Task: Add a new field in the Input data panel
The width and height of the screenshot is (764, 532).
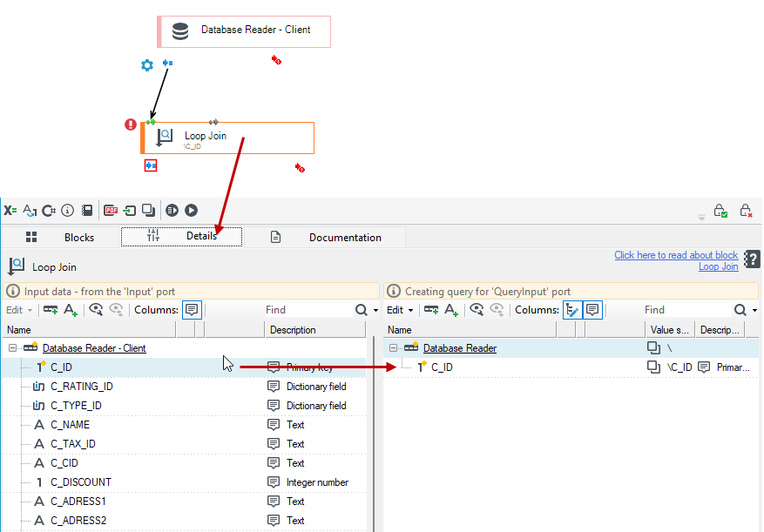Action: [x=51, y=310]
